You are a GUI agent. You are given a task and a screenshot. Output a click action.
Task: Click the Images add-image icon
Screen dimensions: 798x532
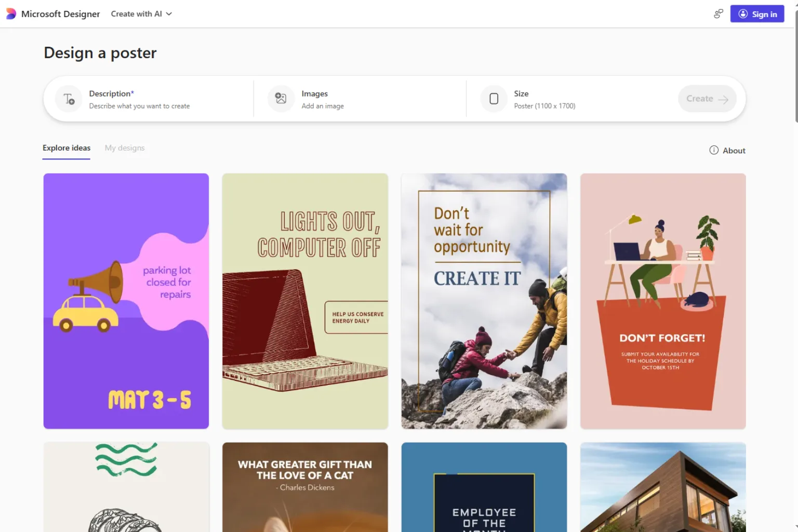pyautogui.click(x=281, y=99)
